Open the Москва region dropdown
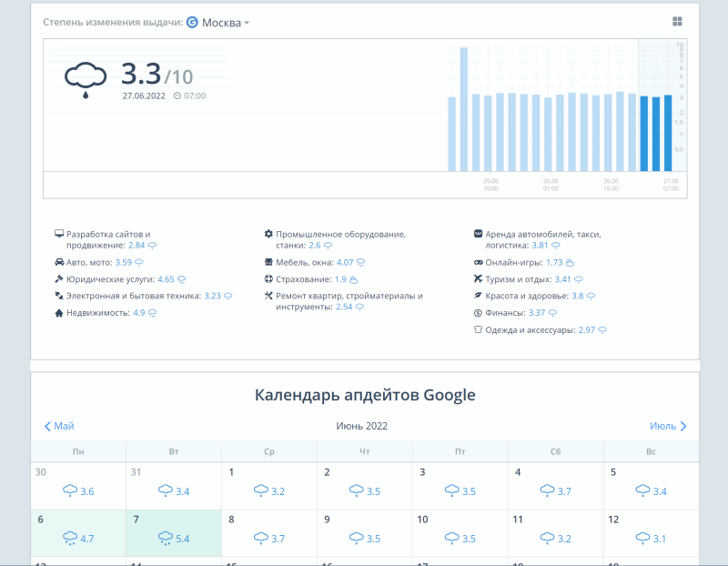The height and width of the screenshot is (566, 728). click(x=225, y=23)
